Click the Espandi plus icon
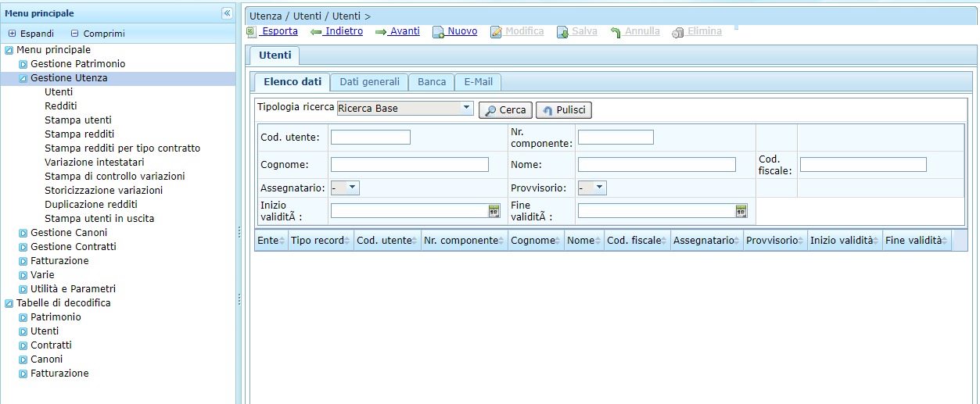The width and height of the screenshot is (980, 404). pyautogui.click(x=12, y=34)
